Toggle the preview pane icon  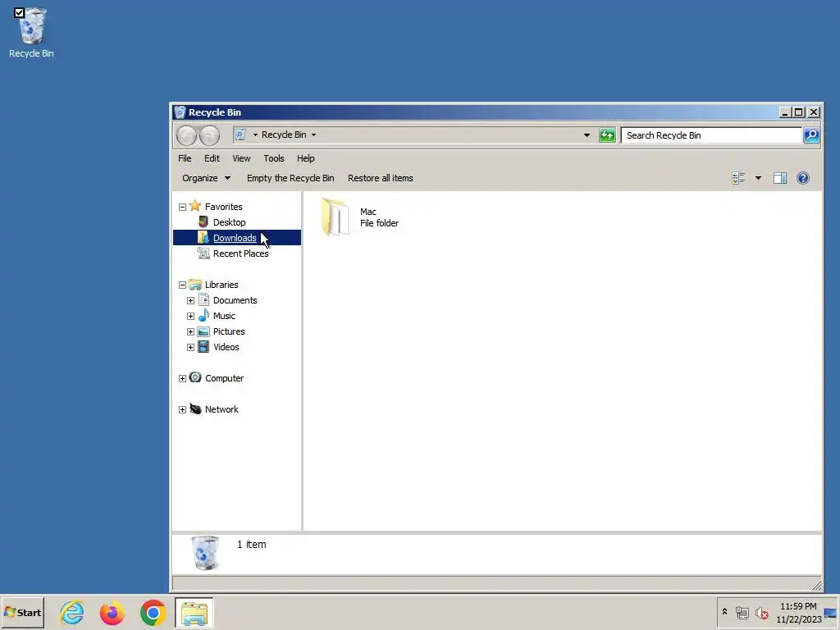[x=780, y=178]
